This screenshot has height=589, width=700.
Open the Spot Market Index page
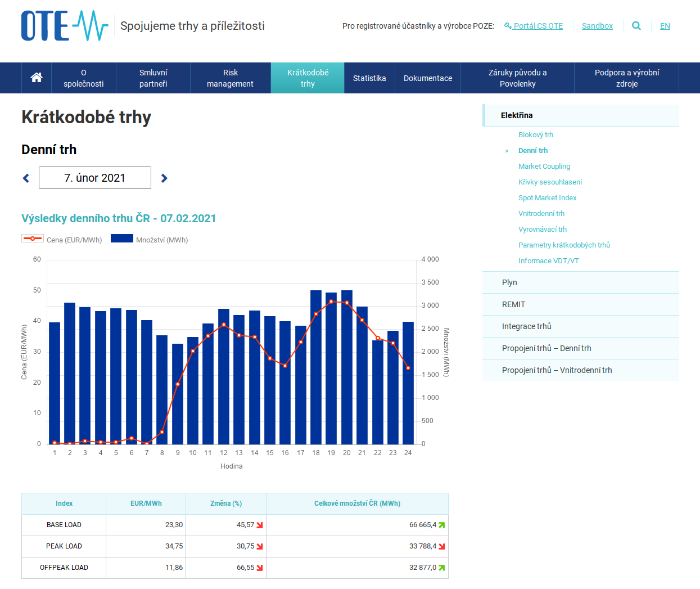547,197
